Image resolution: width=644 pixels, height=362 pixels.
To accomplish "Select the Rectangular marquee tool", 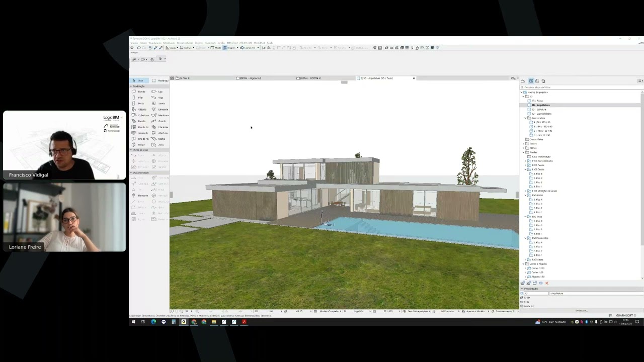I will click(160, 80).
